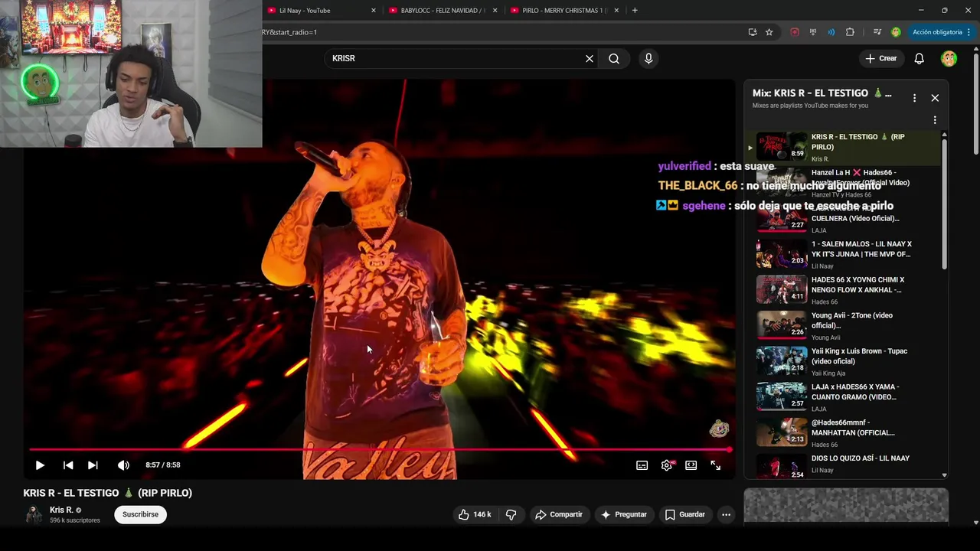
Task: Open YouTube account avatar menu
Action: (x=949, y=58)
